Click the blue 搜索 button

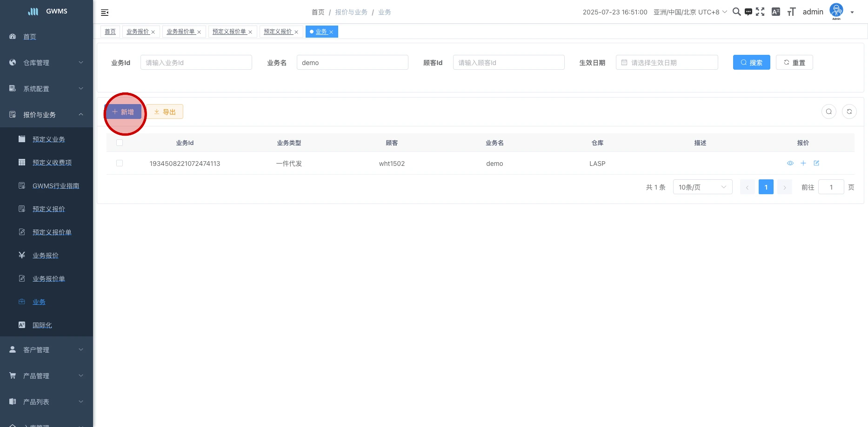751,63
